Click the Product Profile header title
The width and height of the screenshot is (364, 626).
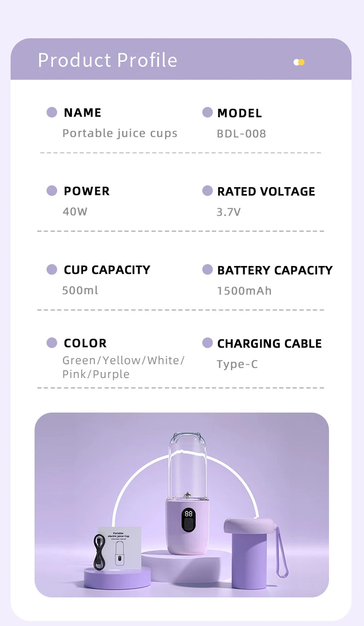click(107, 60)
